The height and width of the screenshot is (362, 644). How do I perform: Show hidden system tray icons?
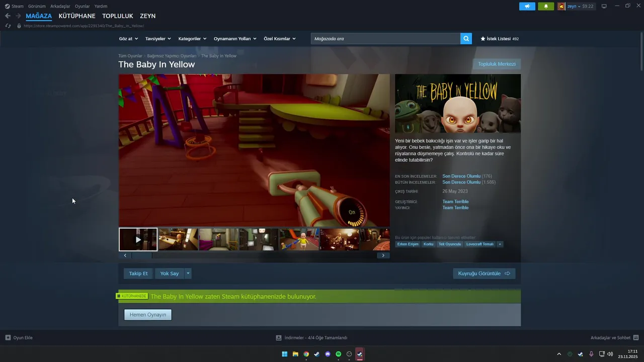tap(558, 354)
